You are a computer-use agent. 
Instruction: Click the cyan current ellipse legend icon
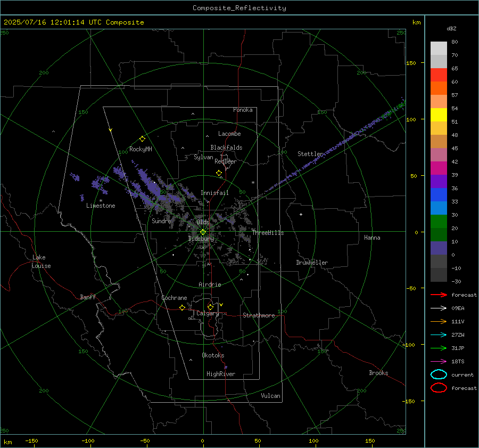point(439,374)
